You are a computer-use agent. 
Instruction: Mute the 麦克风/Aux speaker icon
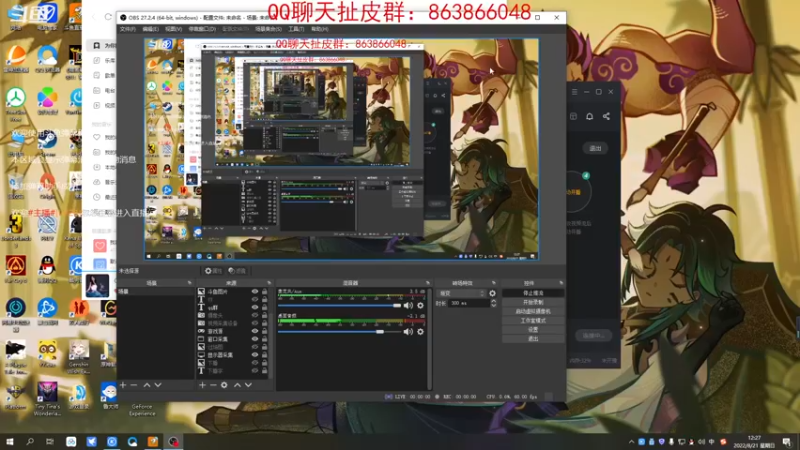point(408,306)
